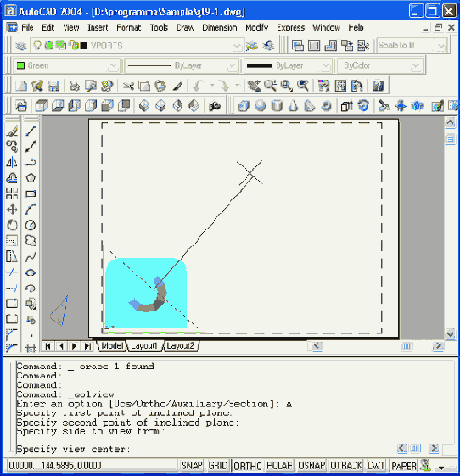Image resolution: width=460 pixels, height=476 pixels.
Task: Click the Cut to clipboard icon
Action: click(128, 87)
